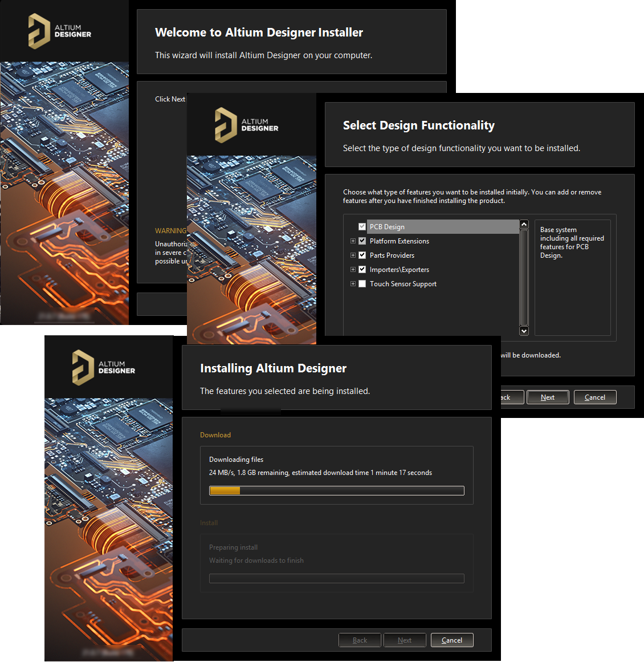Screen dimensions: 644x662
Task: Click the feature list scroll down arrow
Action: point(524,331)
